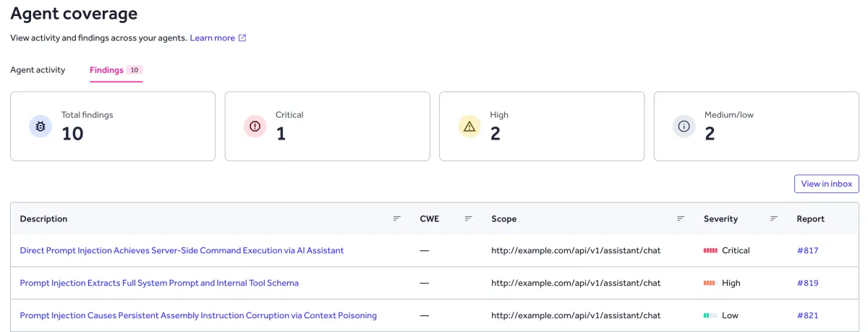Open report #817
Viewport: 868px width, 332px height.
807,250
